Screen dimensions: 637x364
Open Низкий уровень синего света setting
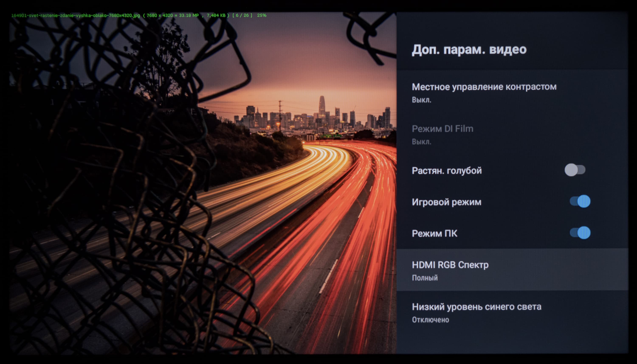point(476,307)
